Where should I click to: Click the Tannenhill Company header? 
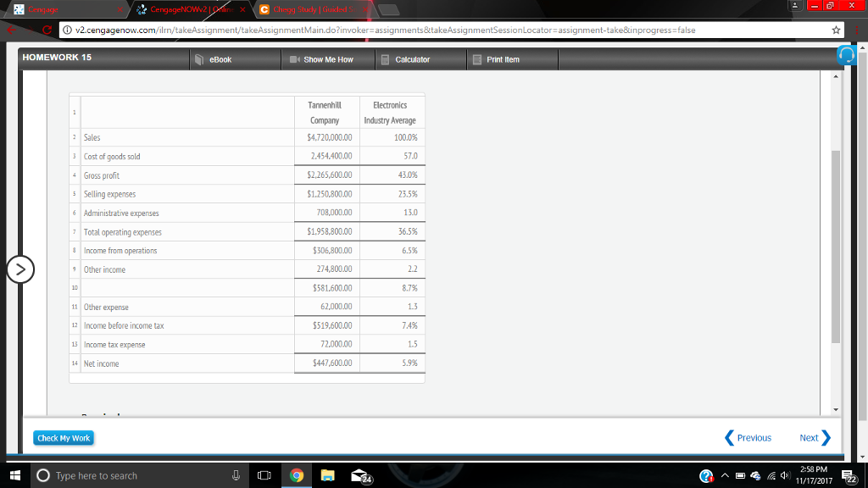tap(325, 113)
